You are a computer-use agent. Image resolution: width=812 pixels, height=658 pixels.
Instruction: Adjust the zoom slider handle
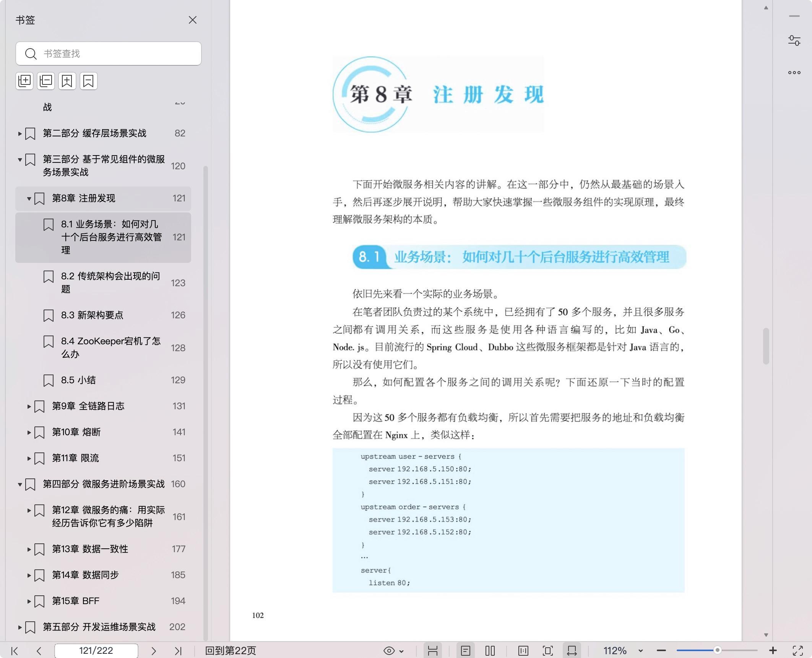[718, 650]
